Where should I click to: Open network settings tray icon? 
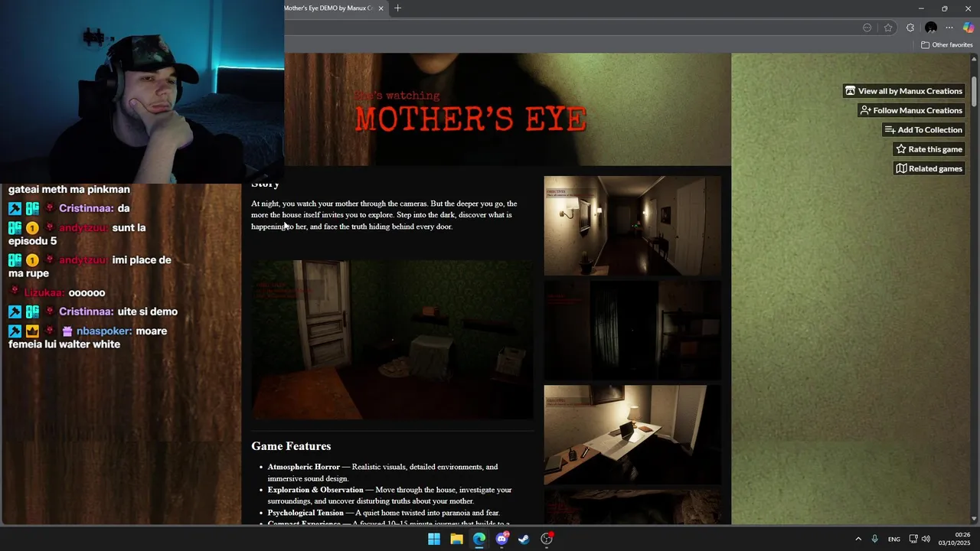click(913, 539)
